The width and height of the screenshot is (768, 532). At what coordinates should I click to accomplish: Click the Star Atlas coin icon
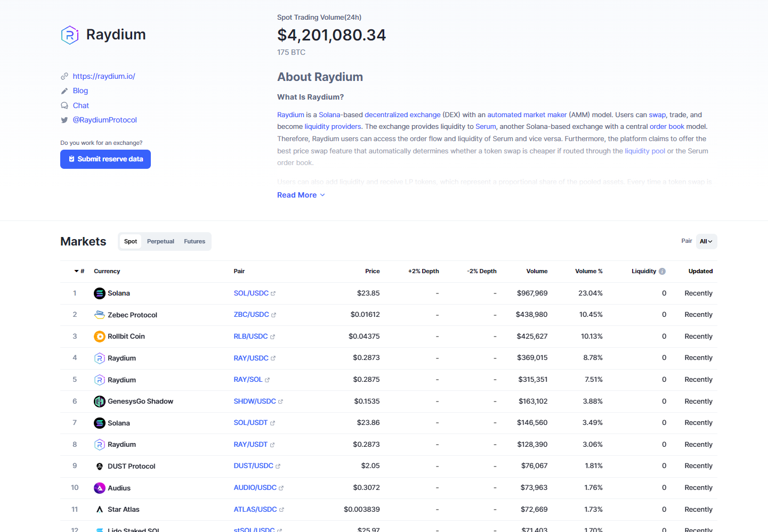[100, 510]
